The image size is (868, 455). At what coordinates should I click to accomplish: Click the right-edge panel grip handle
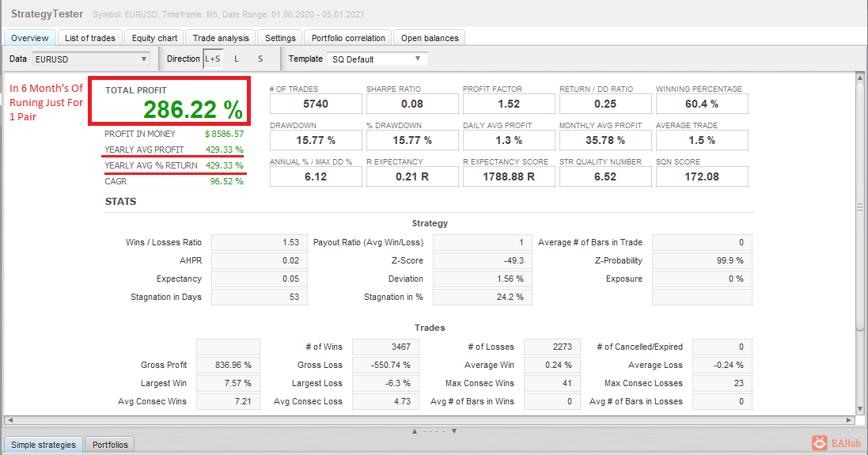860,207
